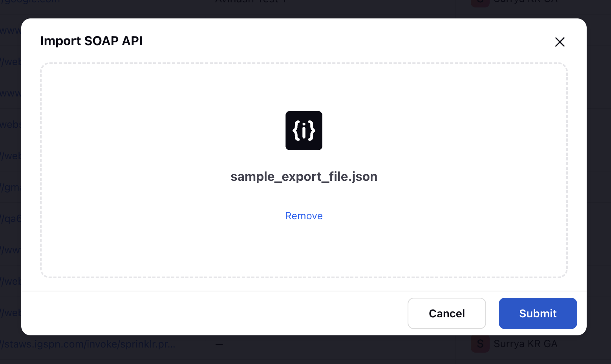
Task: Click the S avatar beside bottom Surrya KR GA
Action: coord(480,344)
